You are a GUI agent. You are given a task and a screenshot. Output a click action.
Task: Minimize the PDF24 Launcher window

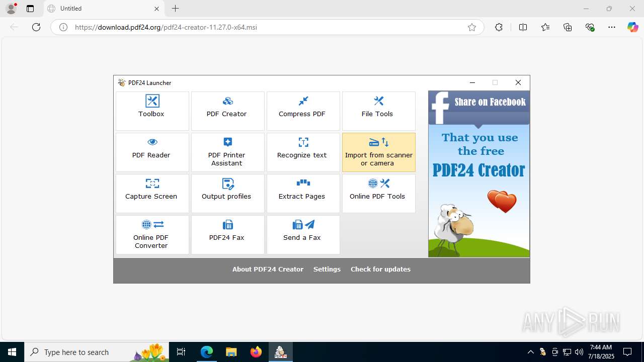472,82
